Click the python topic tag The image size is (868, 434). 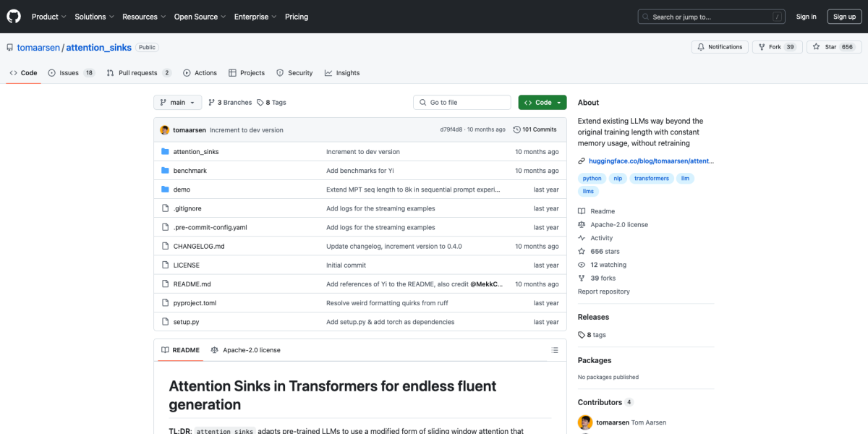(592, 178)
